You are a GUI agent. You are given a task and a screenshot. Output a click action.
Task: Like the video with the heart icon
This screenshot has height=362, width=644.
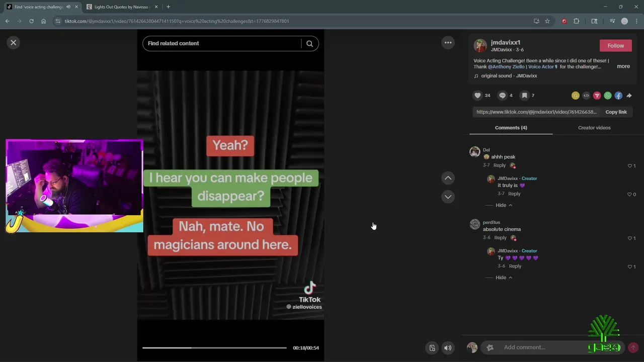477,96
